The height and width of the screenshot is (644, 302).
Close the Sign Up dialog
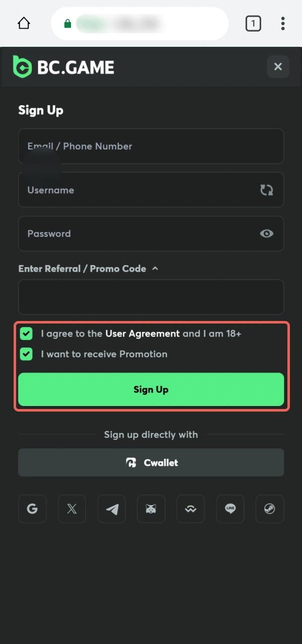[278, 66]
